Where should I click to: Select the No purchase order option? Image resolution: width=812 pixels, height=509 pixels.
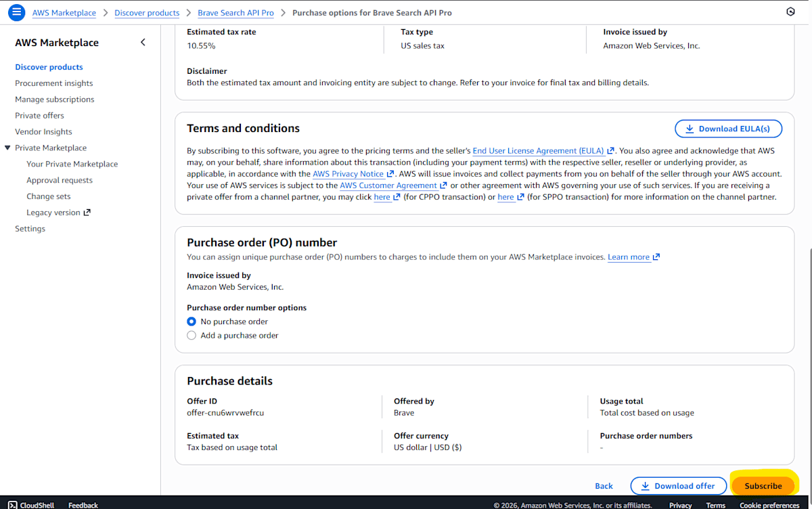pyautogui.click(x=191, y=322)
